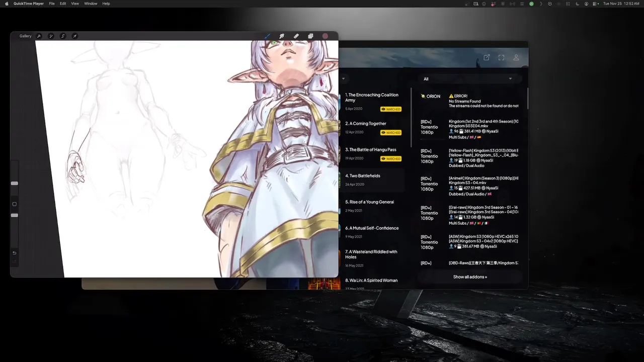The image size is (644, 362).
Task: Open the File menu
Action: 52,4
